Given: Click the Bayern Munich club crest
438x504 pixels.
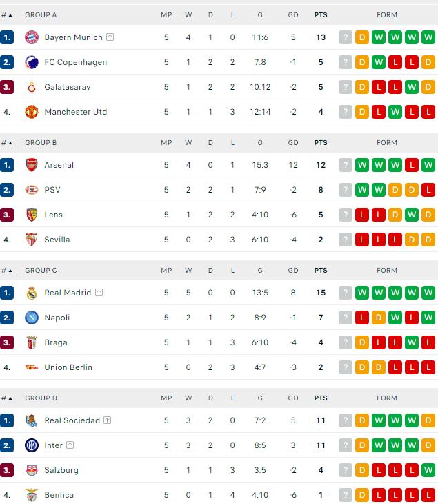Looking at the screenshot, I should click(x=31, y=37).
